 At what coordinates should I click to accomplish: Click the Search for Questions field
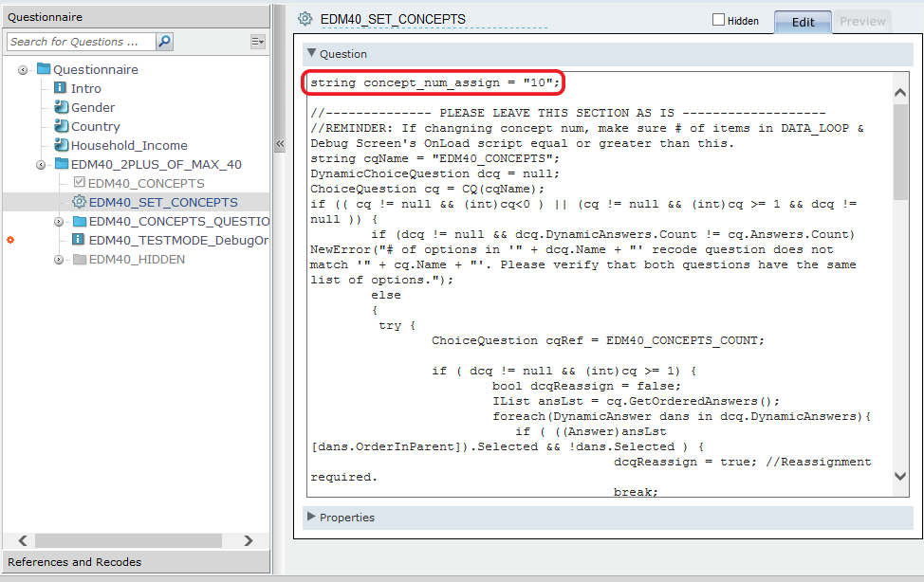click(x=82, y=42)
